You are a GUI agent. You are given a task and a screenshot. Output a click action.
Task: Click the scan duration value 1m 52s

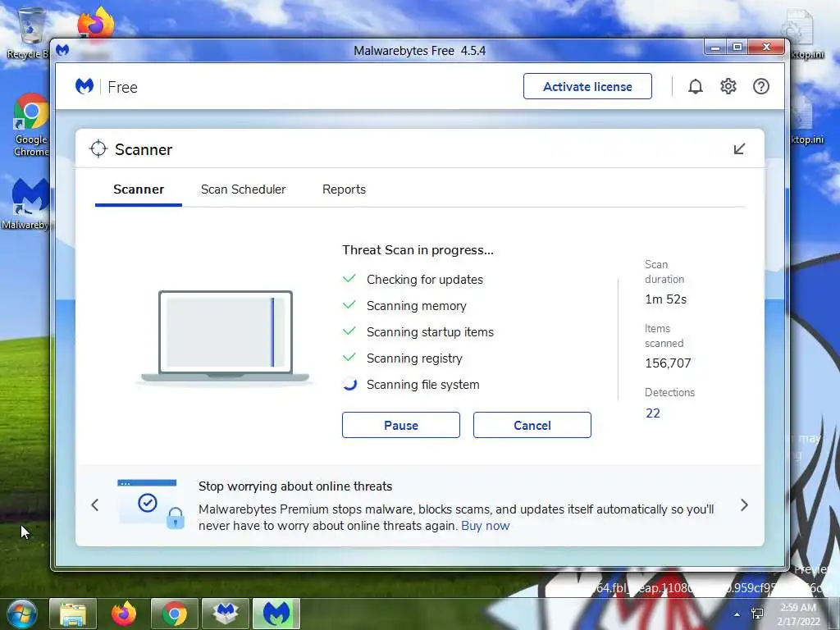(x=665, y=299)
